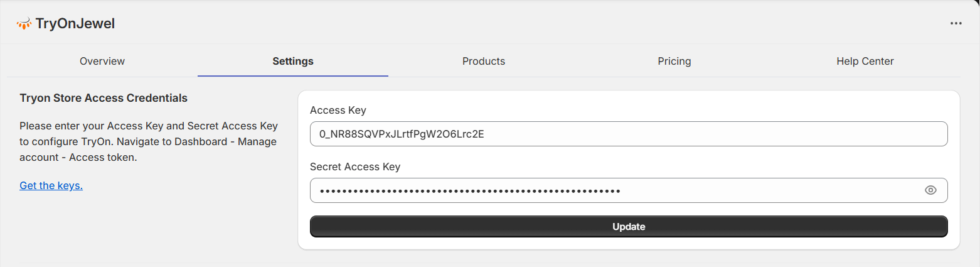Click the "Tryon Store Access Credentials" heading
The height and width of the screenshot is (267, 980).
click(104, 98)
